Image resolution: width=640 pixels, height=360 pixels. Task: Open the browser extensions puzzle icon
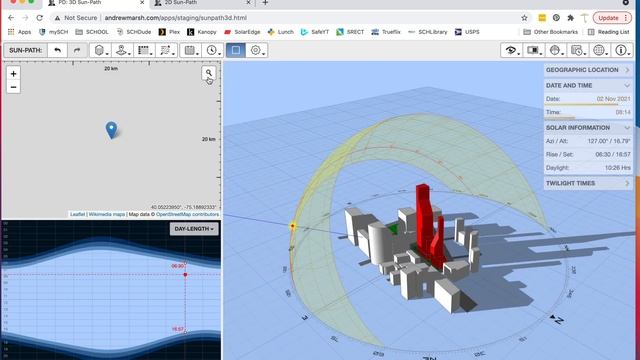(x=571, y=18)
